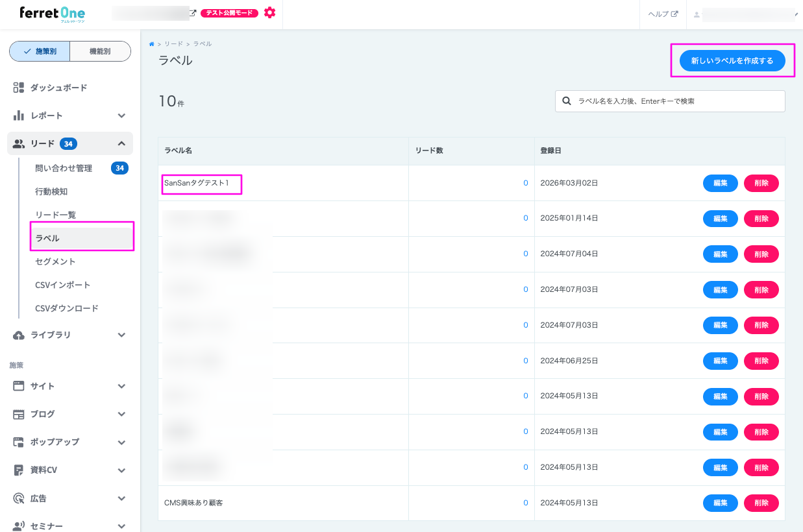
Task: Click the Ads icon in sidebar
Action: [x=19, y=498]
